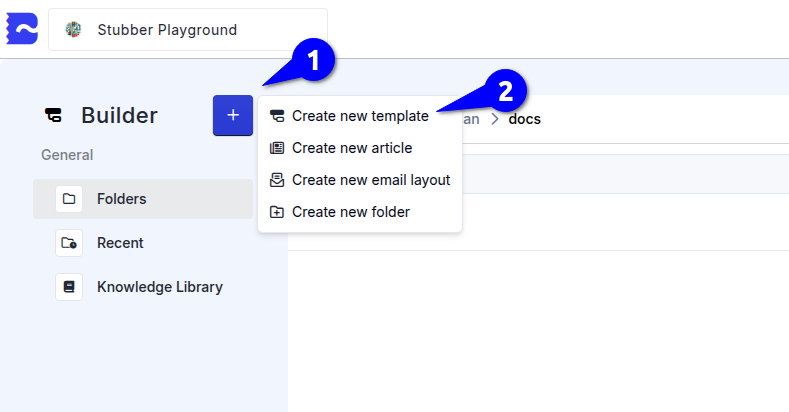This screenshot has height=412, width=789.
Task: Click the Builder icon beside the heading
Action: [54, 116]
